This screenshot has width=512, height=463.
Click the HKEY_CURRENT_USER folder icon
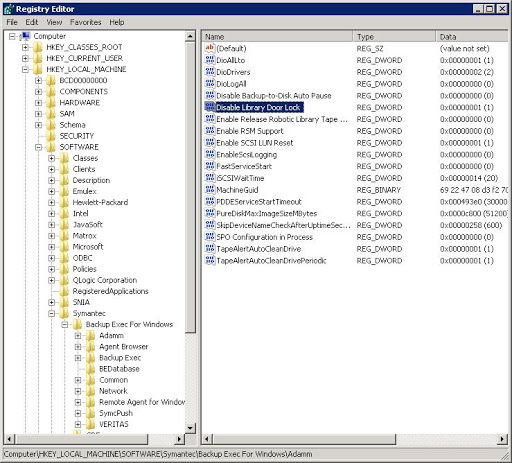(38, 58)
